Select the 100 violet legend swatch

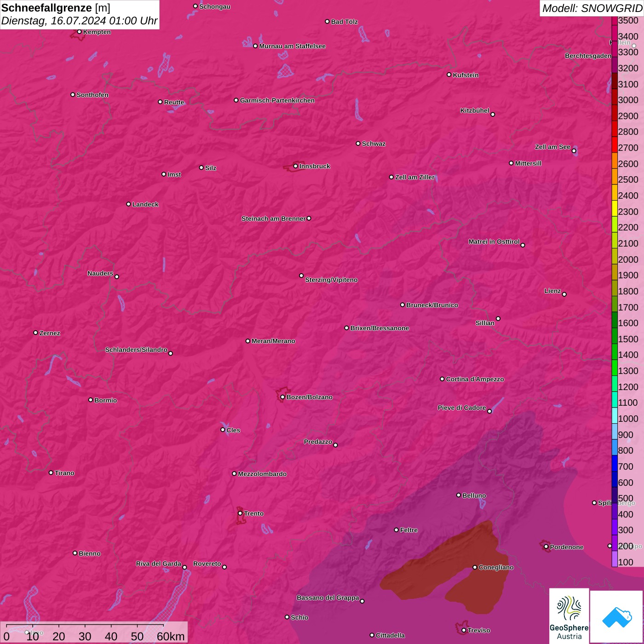[614, 559]
